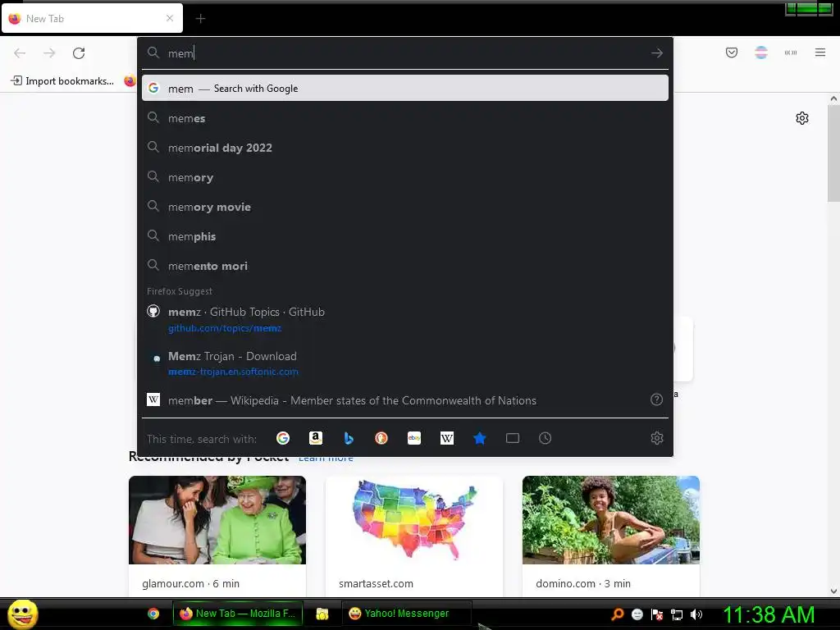Go forward with the forward arrow
840x630 pixels.
[49, 53]
